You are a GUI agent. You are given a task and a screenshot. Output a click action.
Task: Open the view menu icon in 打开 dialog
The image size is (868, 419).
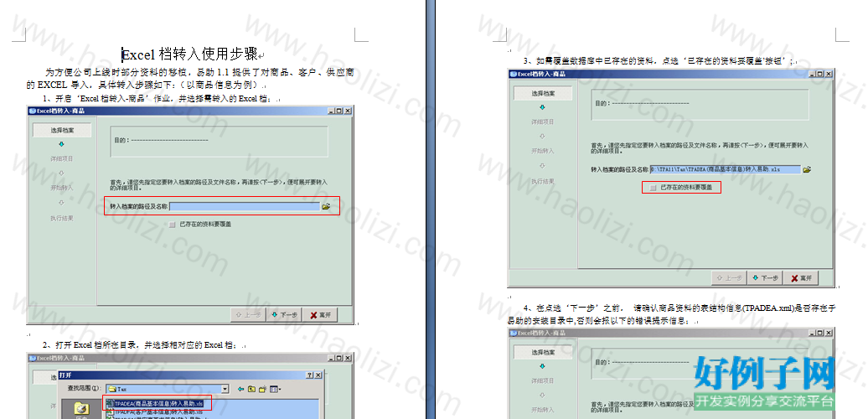(276, 389)
